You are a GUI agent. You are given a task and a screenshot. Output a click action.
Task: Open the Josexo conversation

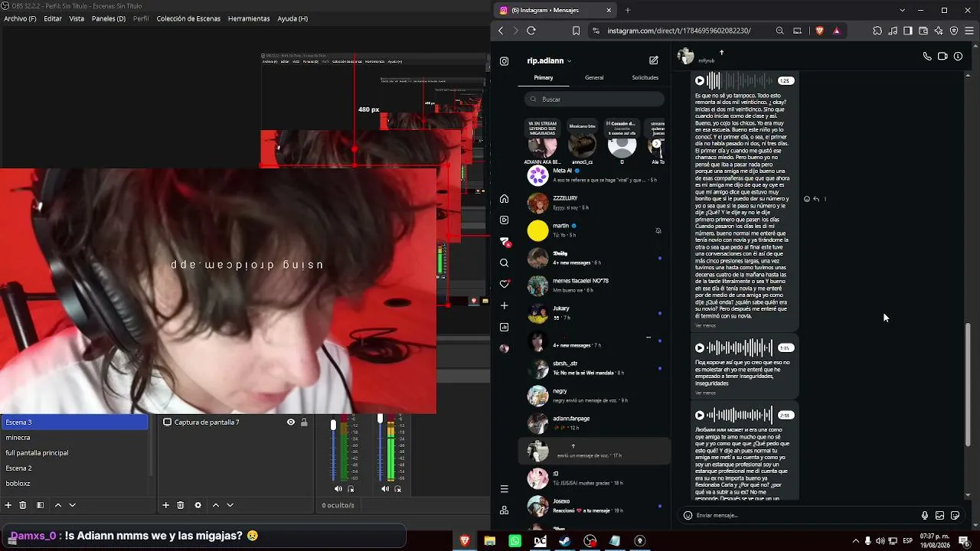594,506
